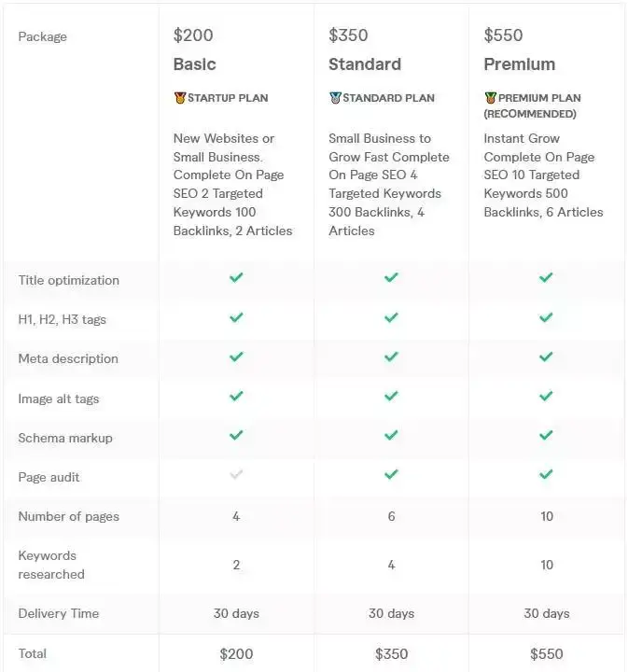Click the Standard Meta description checkmark
The height and width of the screenshot is (672, 628).
[x=391, y=357]
